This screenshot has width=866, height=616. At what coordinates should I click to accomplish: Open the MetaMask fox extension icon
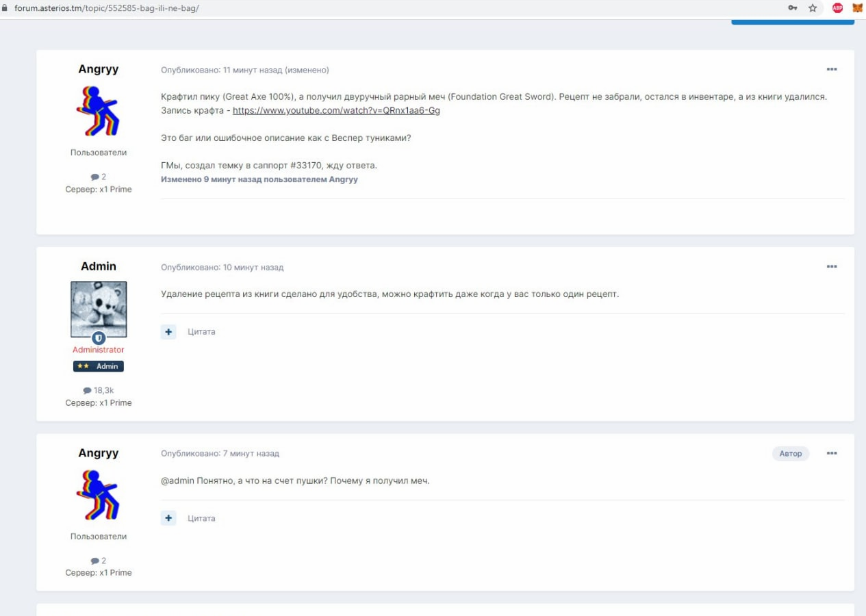(857, 8)
